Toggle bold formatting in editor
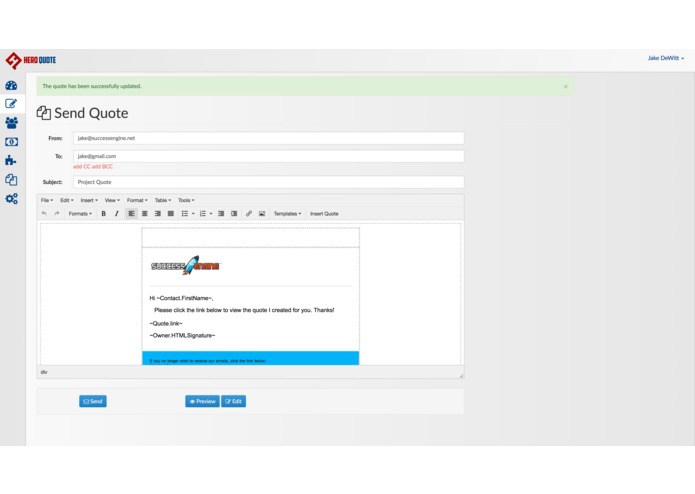This screenshot has height=494, width=695. click(x=104, y=214)
